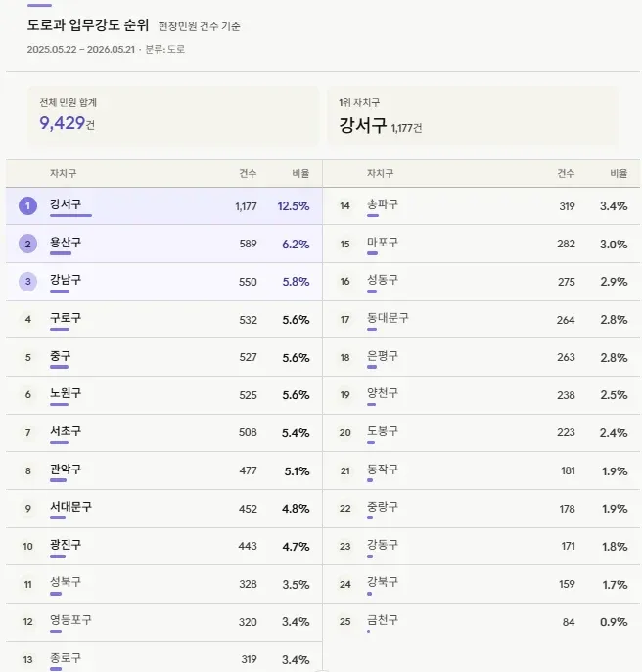Click the 6.2% ratio value
The width and height of the screenshot is (642, 672).
click(296, 245)
